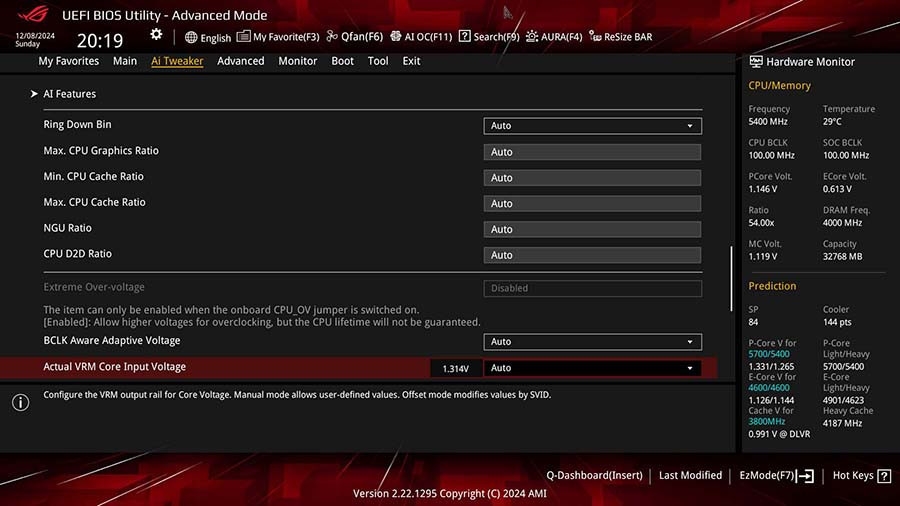Open Q-Dashboard(Insert)
This screenshot has width=900, height=506.
pos(594,476)
